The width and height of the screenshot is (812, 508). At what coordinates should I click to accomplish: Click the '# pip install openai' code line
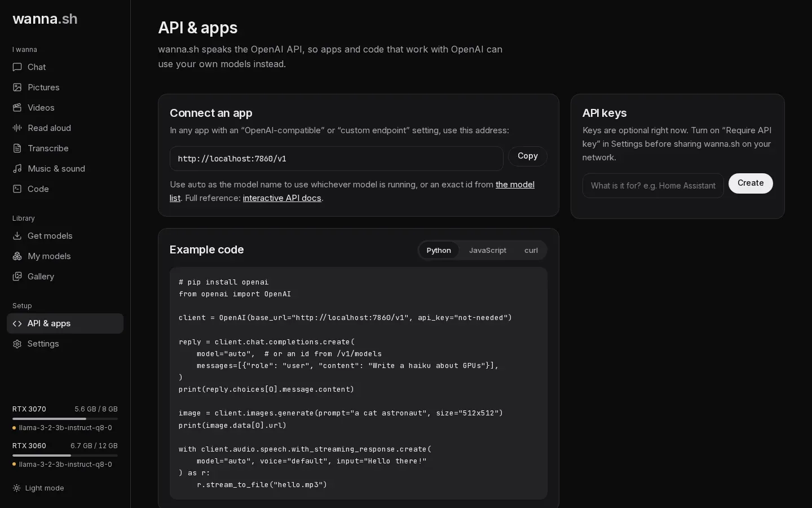pos(223,282)
